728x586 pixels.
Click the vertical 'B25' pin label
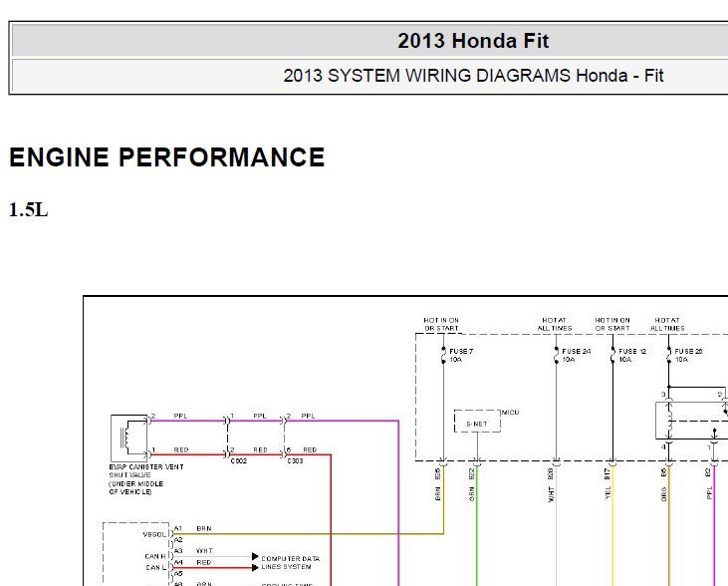click(438, 473)
